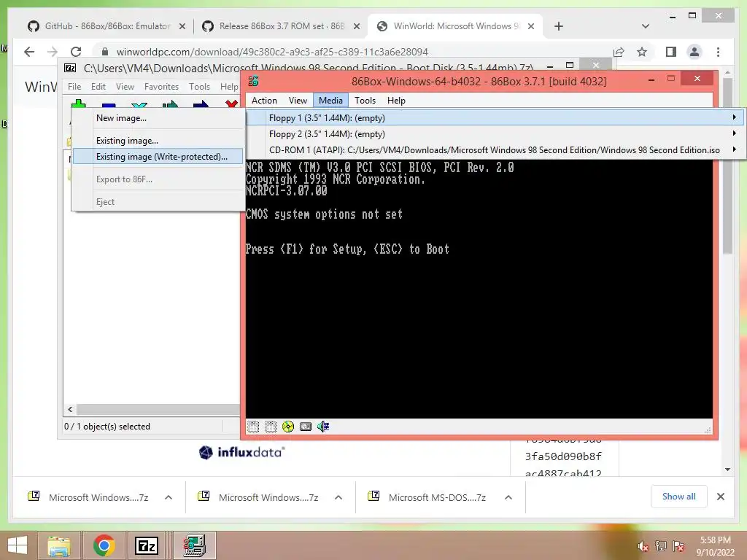The image size is (747, 560).
Task: Bookmark this page with the star icon
Action: click(x=642, y=52)
